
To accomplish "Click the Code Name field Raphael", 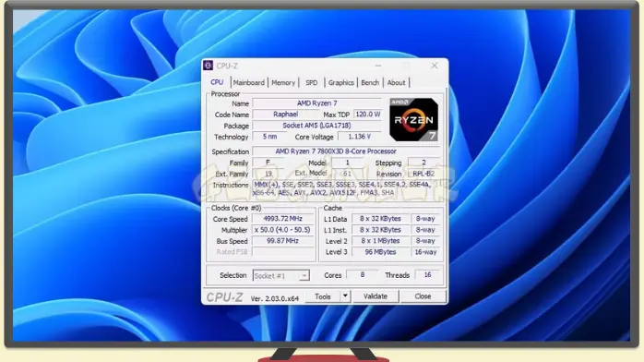I will click(x=285, y=115).
